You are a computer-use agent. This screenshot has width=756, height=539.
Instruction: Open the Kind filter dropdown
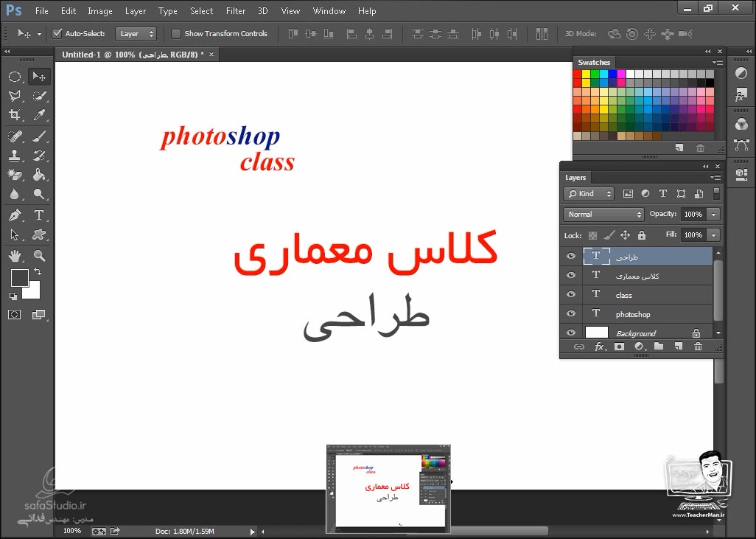(x=588, y=193)
